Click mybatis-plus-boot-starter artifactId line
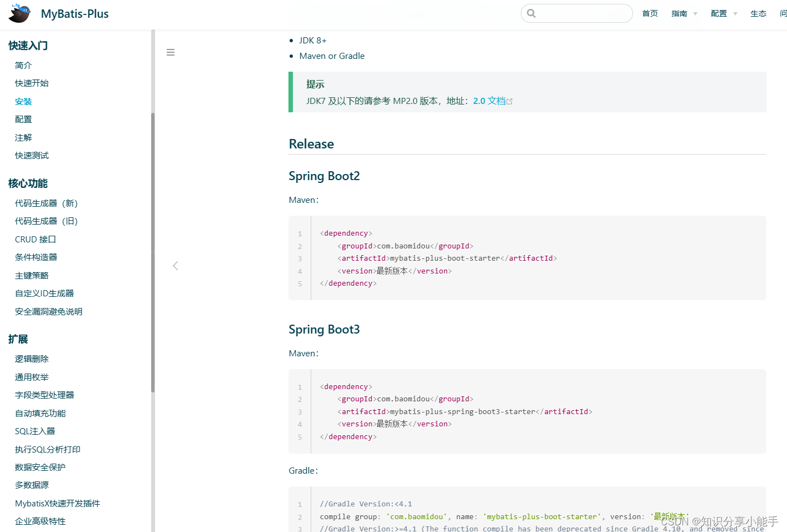Image resolution: width=787 pixels, height=532 pixels. [447, 258]
